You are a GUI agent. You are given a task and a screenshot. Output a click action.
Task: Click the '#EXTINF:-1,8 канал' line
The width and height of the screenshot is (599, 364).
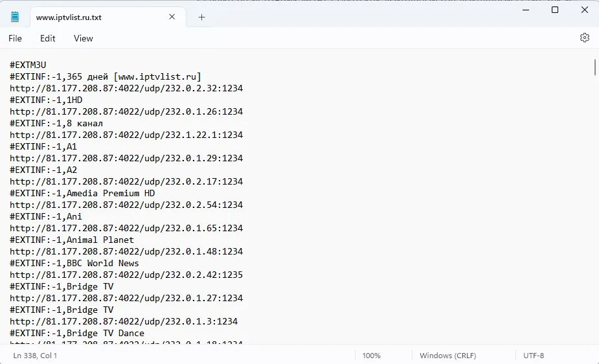click(x=56, y=123)
